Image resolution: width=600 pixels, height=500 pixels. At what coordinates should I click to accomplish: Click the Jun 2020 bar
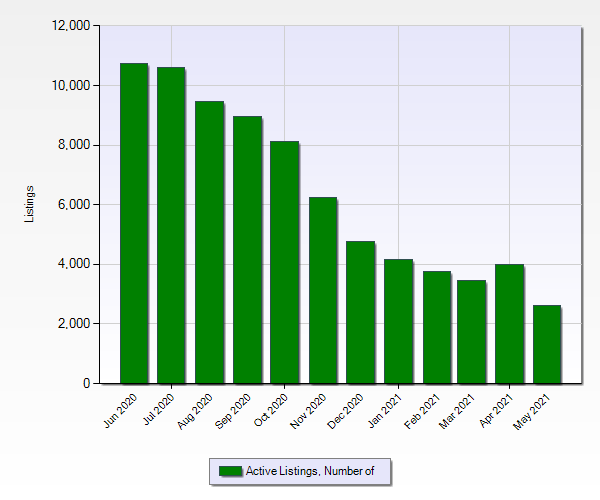pyautogui.click(x=134, y=223)
